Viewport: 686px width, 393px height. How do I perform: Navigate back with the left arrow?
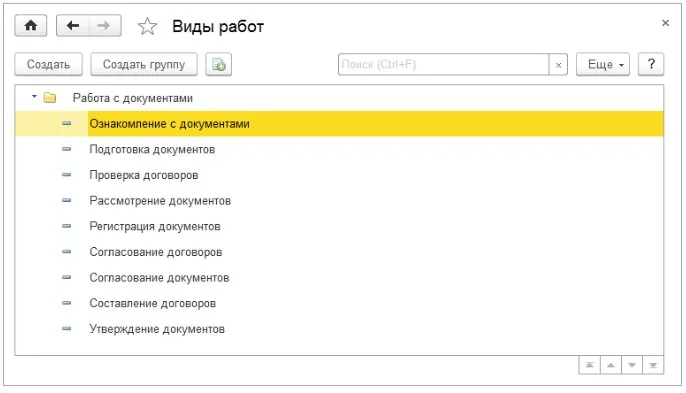[73, 26]
